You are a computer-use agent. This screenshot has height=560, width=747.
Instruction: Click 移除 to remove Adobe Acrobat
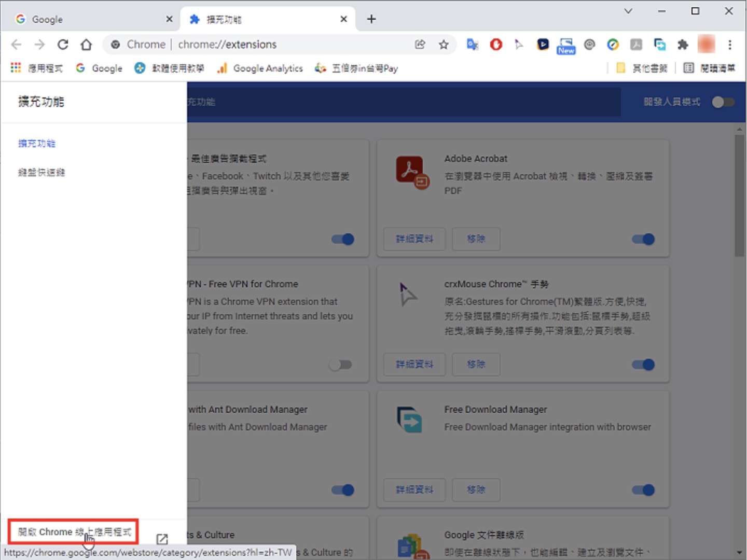476,239
